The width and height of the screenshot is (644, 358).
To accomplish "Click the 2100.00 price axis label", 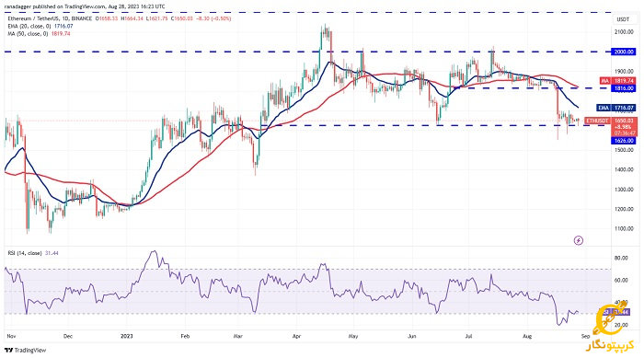I will pos(624,31).
